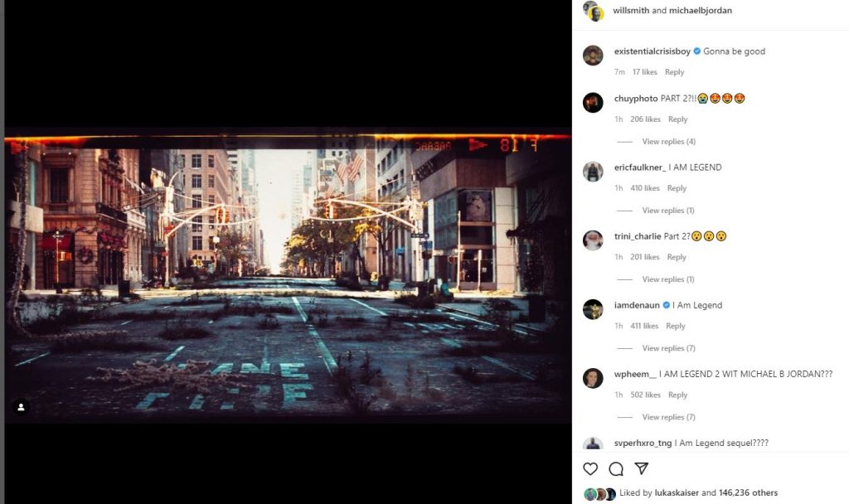Click the 7m timestamp on existentialcrisisboy's comment
The height and width of the screenshot is (504, 849).
coord(619,72)
